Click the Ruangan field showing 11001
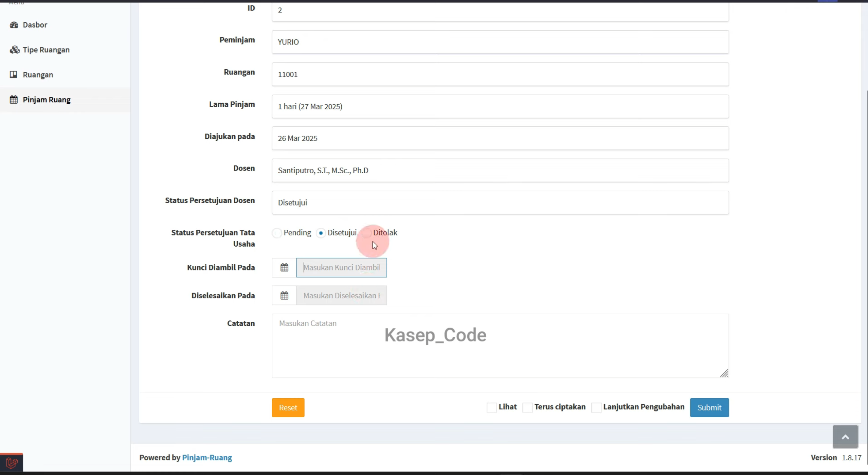Screen dimensions: 868x475 click(x=500, y=74)
